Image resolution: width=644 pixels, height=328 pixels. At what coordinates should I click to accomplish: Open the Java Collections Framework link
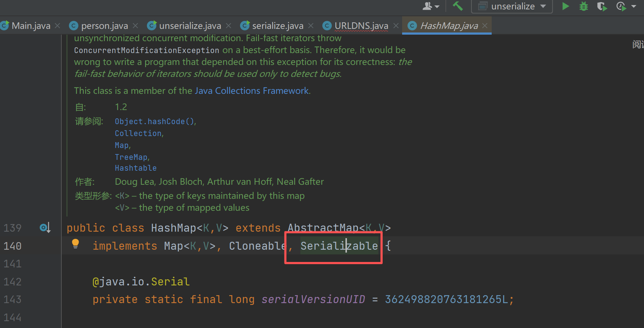252,91
